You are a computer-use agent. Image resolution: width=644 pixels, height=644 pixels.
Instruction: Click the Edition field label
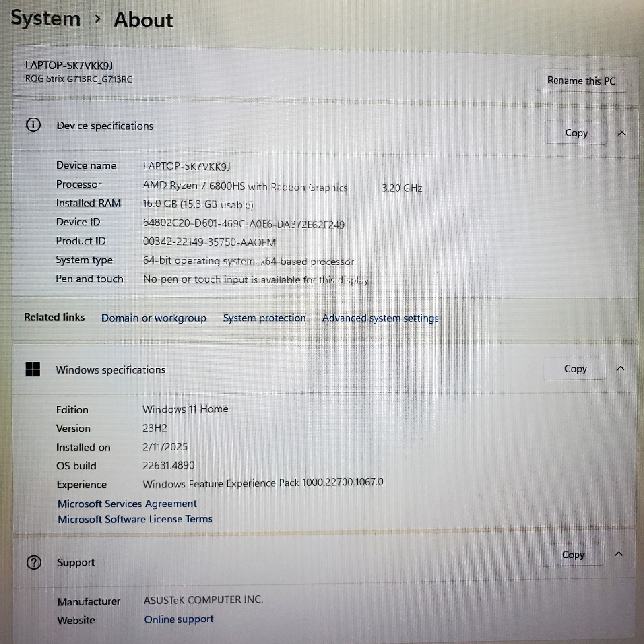pos(72,410)
